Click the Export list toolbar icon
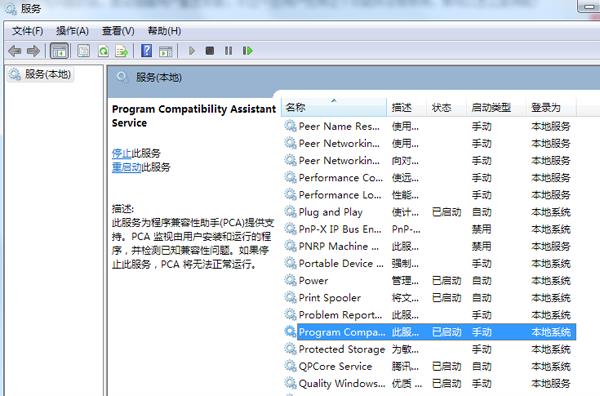The height and width of the screenshot is (396, 600). 122,51
